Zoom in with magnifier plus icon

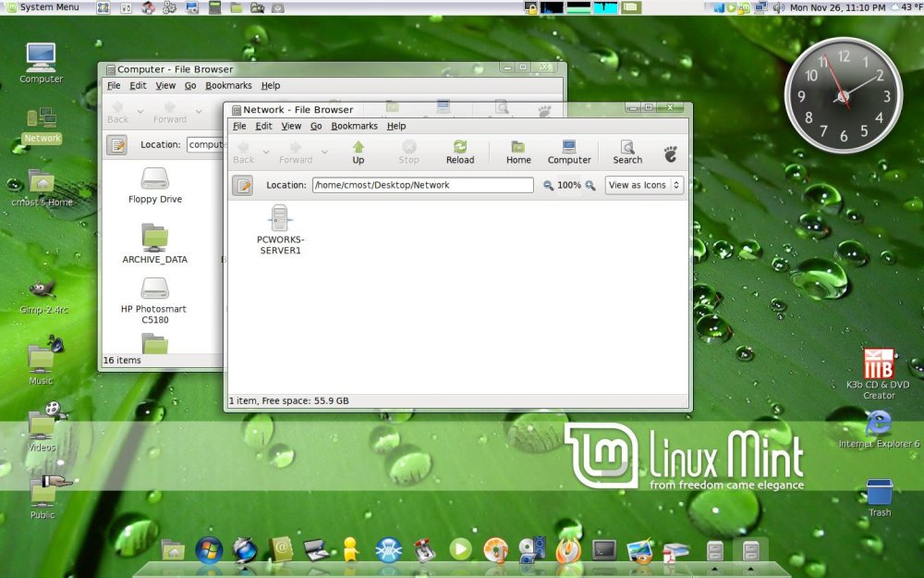[x=590, y=185]
